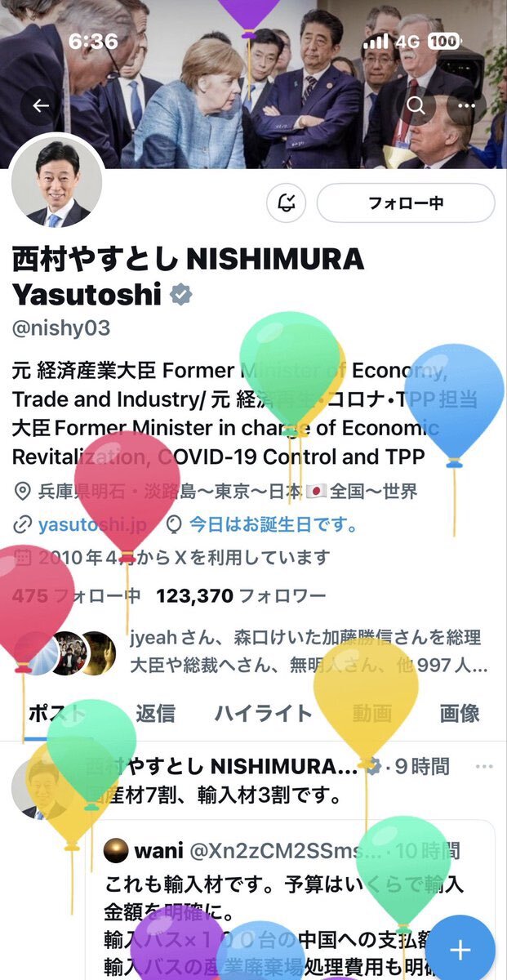Viewport: 507px width, 980px height.
Task: Toggle the notification bell for this account
Action: click(x=287, y=203)
